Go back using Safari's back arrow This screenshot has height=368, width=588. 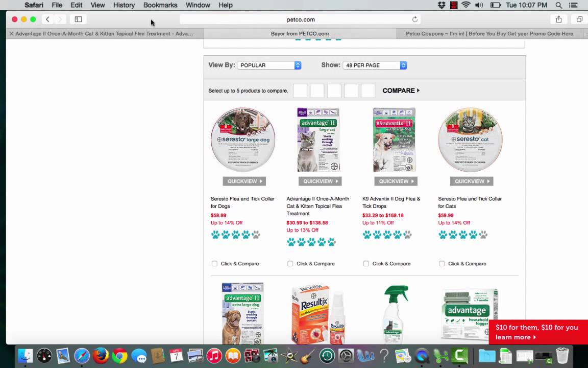47,19
